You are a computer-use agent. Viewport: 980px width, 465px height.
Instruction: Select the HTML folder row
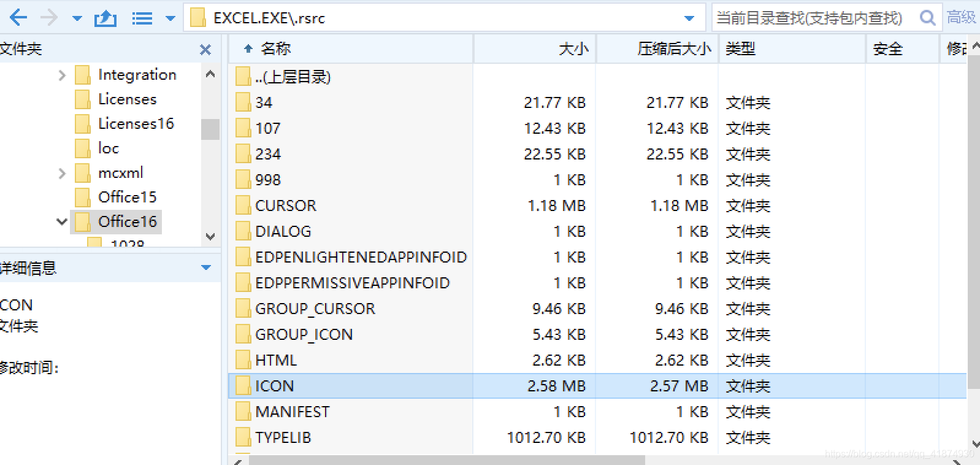(x=598, y=360)
